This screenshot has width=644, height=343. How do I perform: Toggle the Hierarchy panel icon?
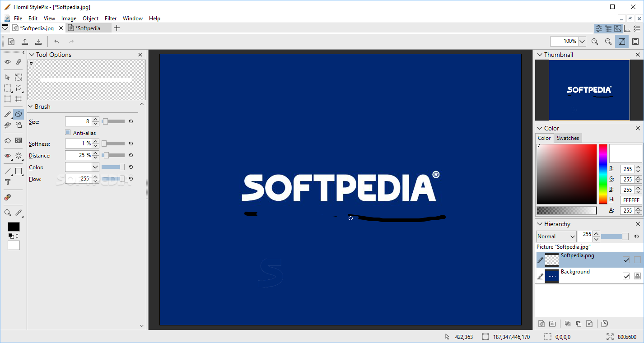(608, 28)
